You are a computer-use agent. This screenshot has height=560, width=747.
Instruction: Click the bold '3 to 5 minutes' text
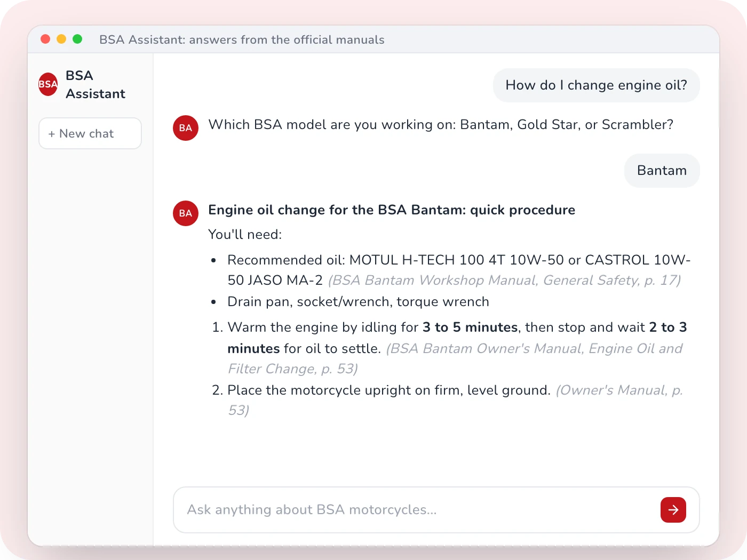click(470, 327)
